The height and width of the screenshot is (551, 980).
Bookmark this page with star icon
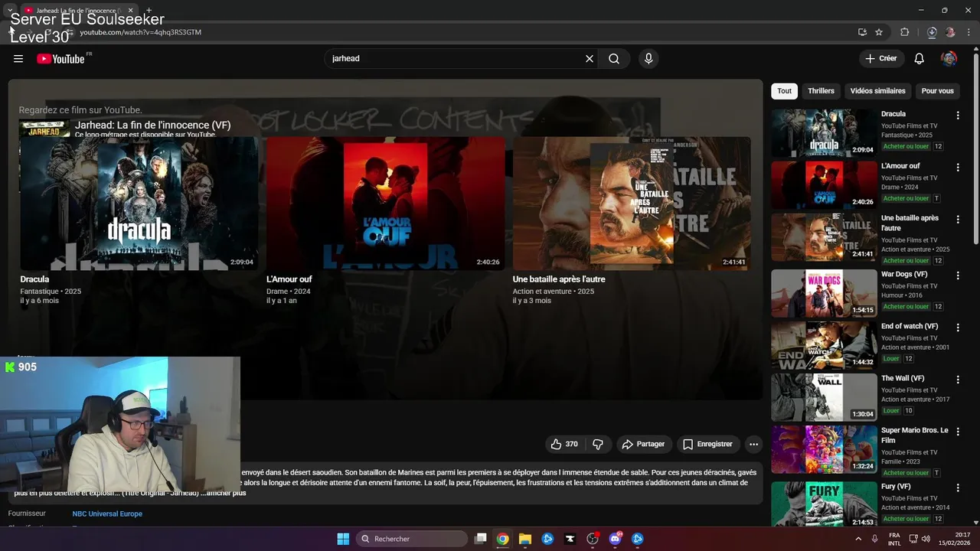tap(879, 32)
